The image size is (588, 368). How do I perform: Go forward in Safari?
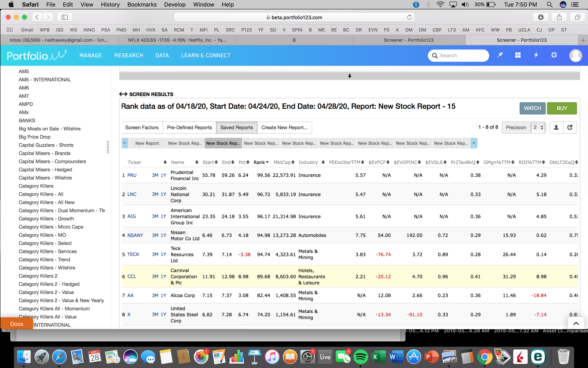pyautogui.click(x=48, y=17)
